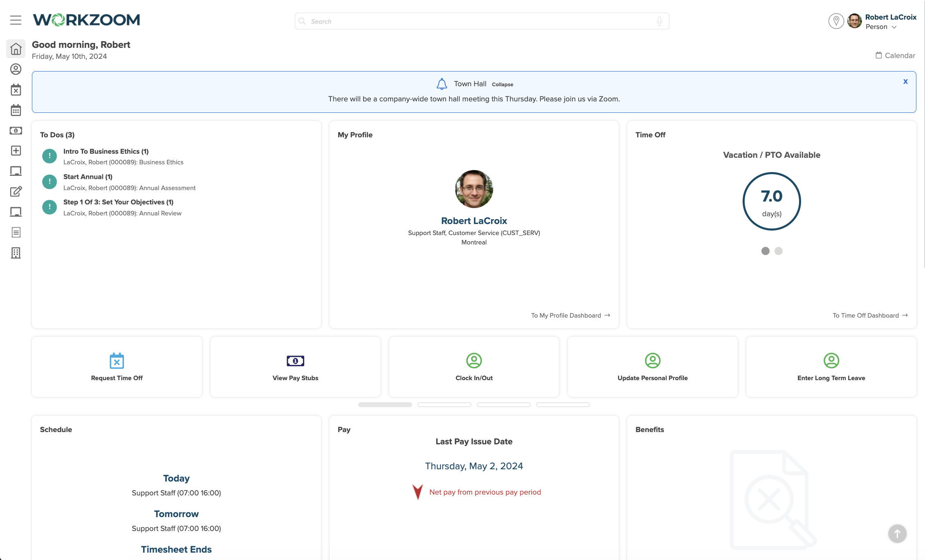Select the Person profile icon in sidebar
The image size is (925, 560).
[x=16, y=69]
